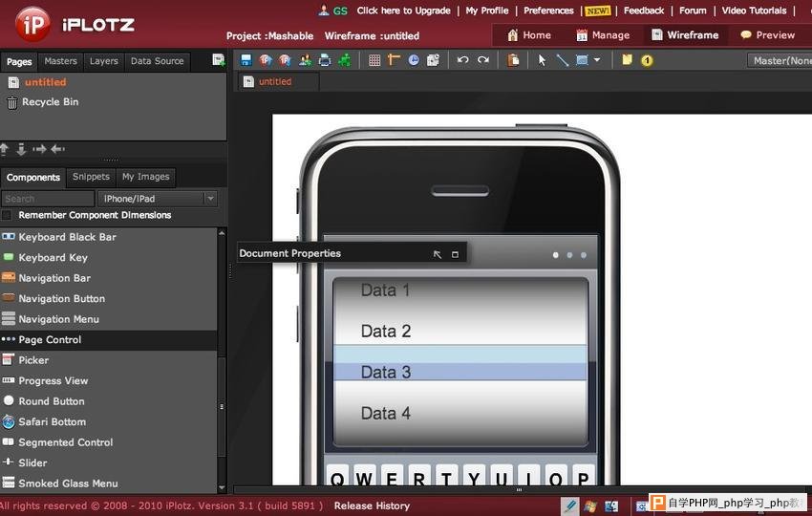Open the Manage section

(604, 35)
